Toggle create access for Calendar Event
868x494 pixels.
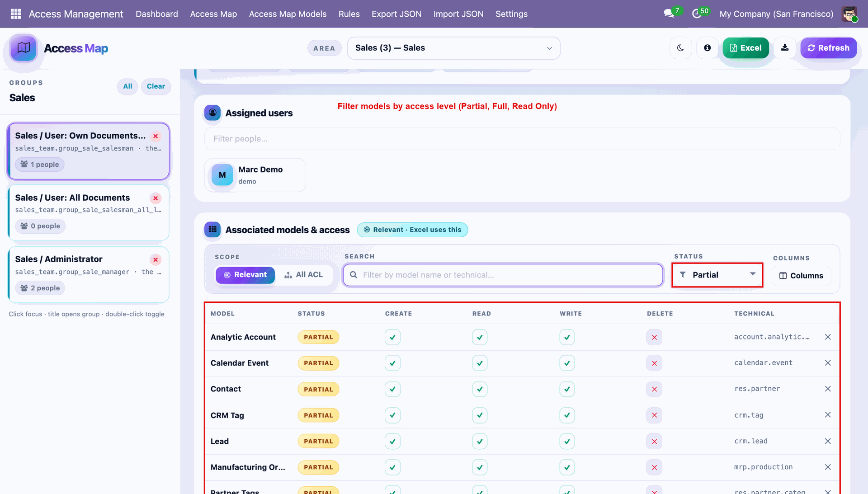[x=392, y=363]
